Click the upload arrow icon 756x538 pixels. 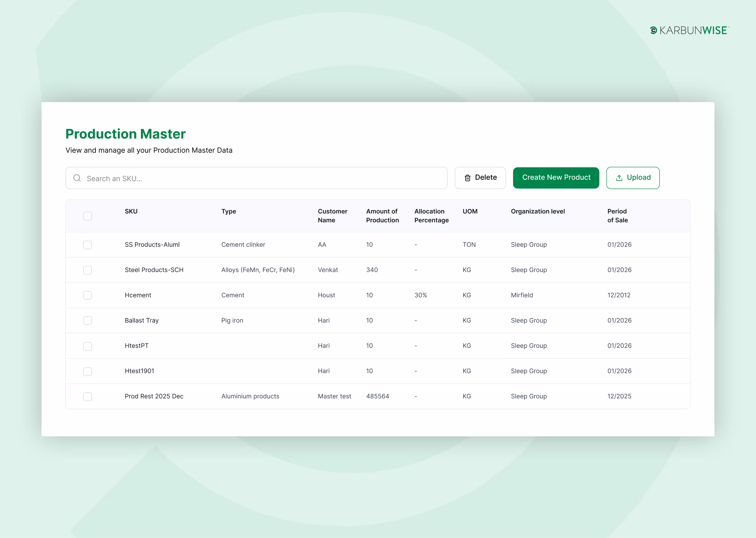619,178
